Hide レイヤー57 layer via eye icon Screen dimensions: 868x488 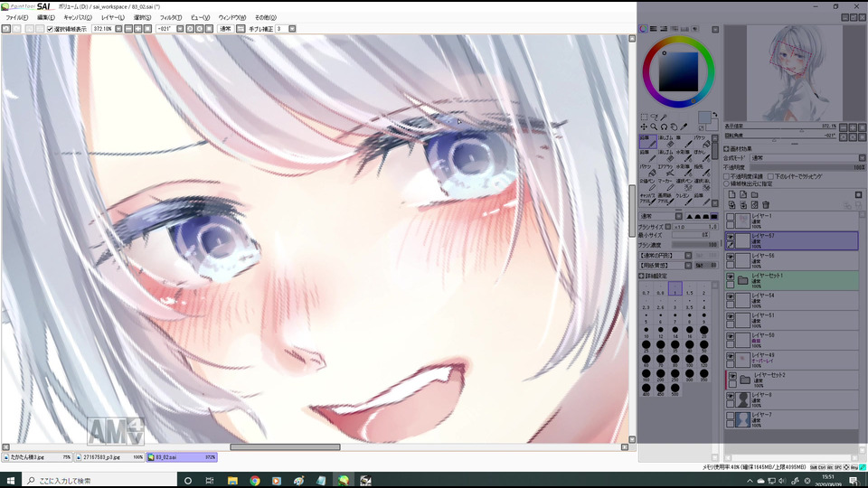(731, 238)
